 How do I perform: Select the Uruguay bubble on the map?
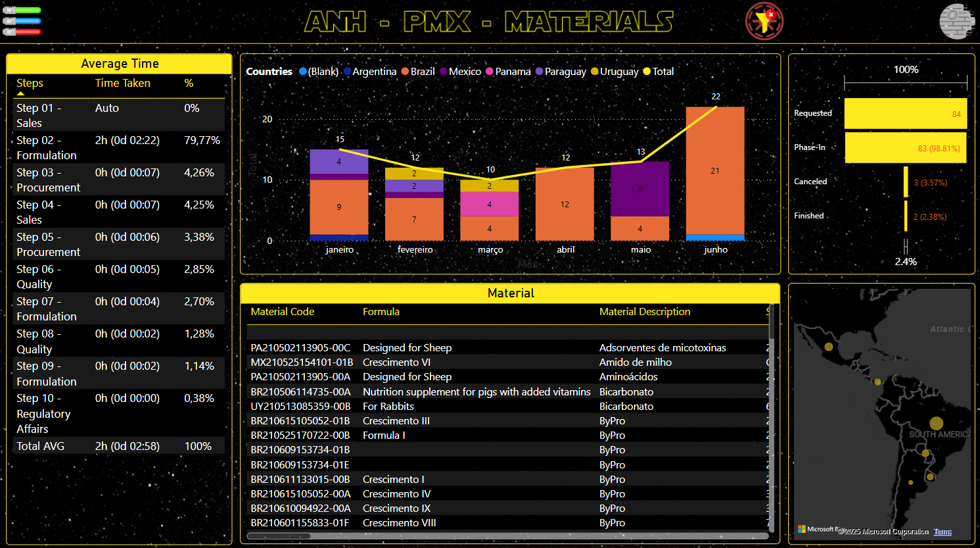coord(930,477)
